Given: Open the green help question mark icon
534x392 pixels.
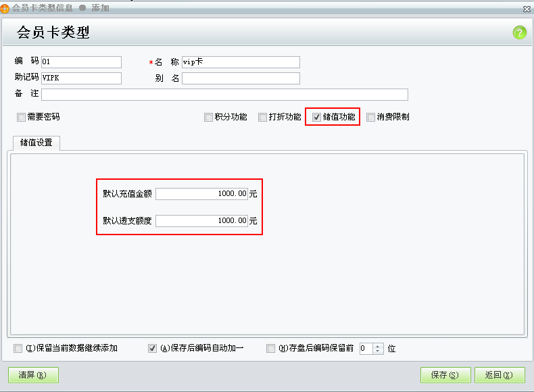Looking at the screenshot, I should click(x=519, y=32).
